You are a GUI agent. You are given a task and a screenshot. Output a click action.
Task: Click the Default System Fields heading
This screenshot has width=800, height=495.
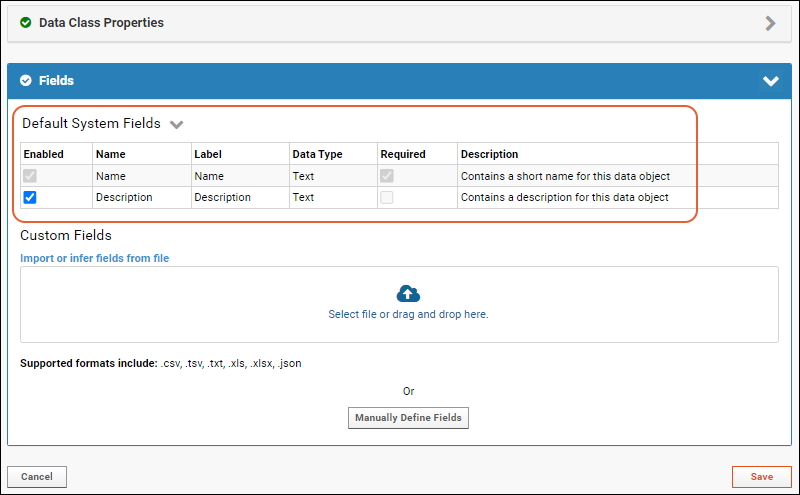point(91,123)
